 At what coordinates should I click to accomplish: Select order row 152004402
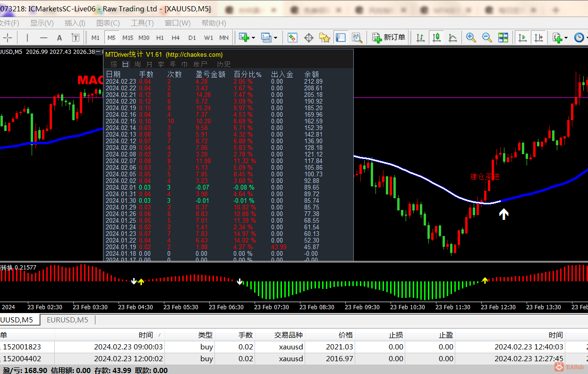pos(294,358)
